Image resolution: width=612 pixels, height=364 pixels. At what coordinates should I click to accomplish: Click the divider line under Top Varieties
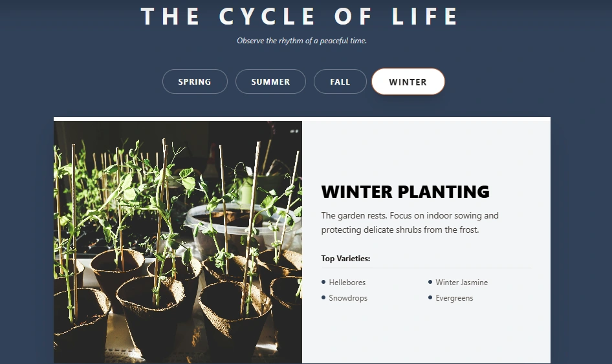(426, 268)
